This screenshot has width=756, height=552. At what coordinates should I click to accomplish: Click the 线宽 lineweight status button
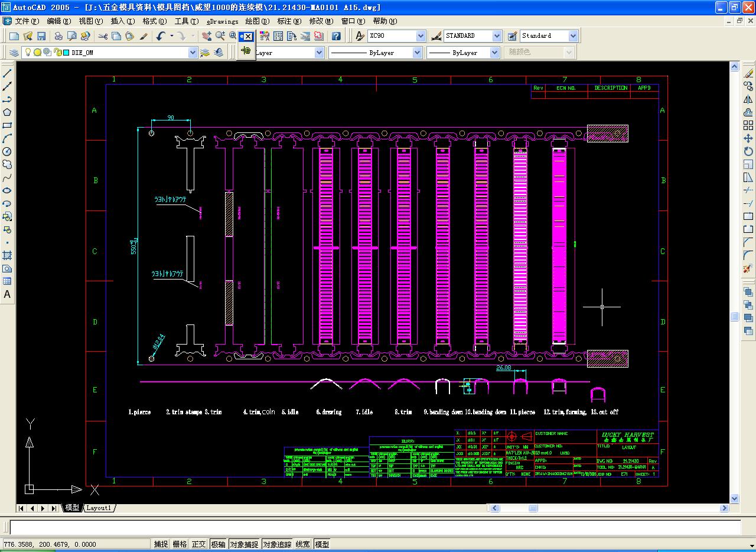(303, 544)
